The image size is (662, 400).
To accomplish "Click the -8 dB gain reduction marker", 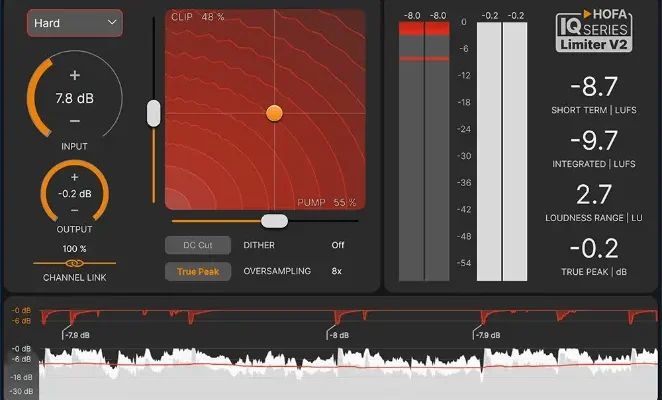I will (x=338, y=336).
